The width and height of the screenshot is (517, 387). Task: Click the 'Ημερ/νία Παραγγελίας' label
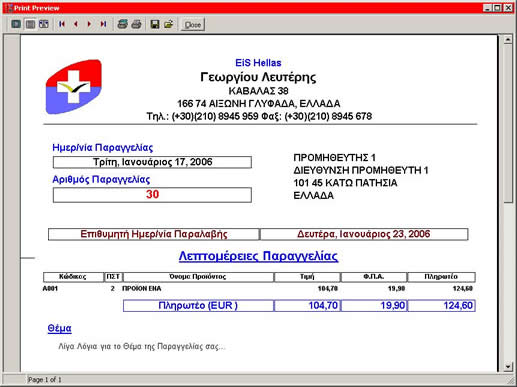coord(103,147)
